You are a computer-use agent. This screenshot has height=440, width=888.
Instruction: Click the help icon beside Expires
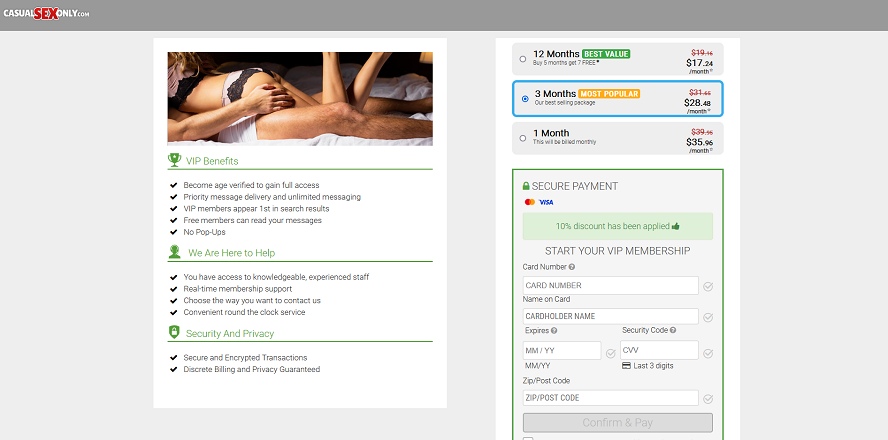[554, 331]
